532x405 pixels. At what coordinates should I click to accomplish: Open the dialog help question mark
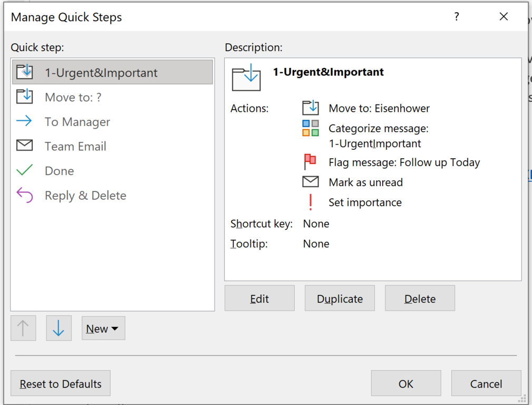(x=457, y=17)
